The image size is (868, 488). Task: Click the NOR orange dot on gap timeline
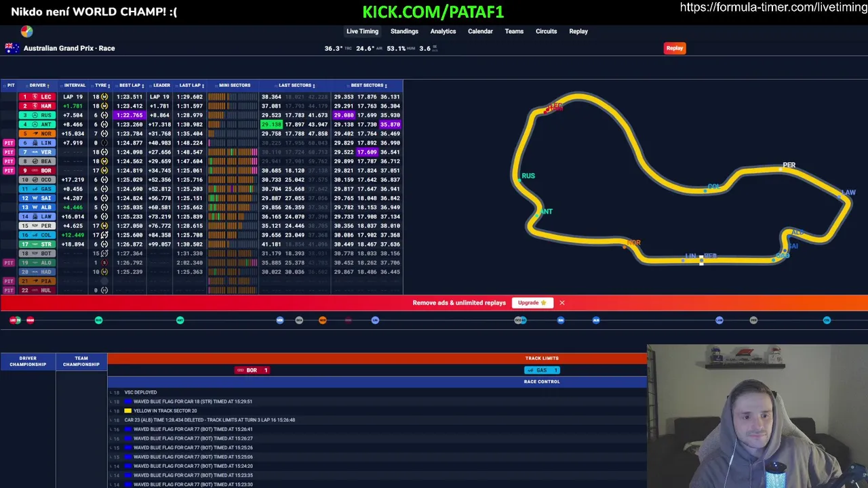[x=323, y=320]
